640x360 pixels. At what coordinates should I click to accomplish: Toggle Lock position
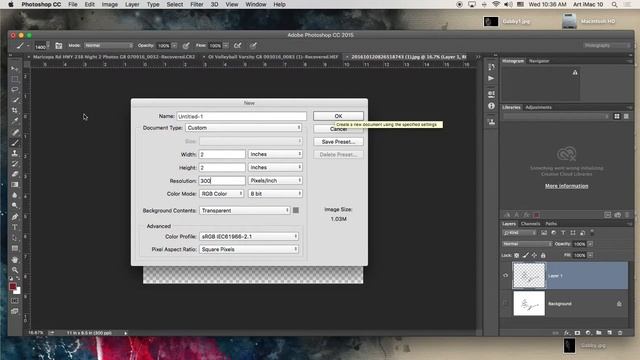click(534, 255)
